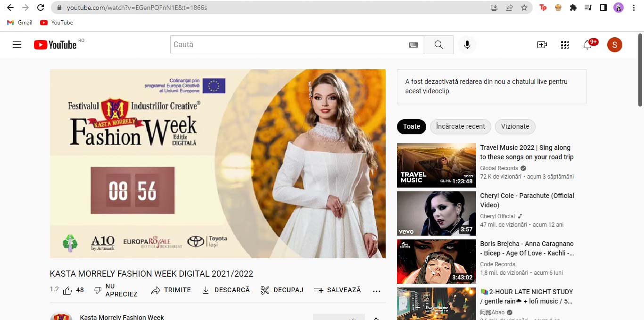Open the YouTube apps grid

click(x=565, y=45)
